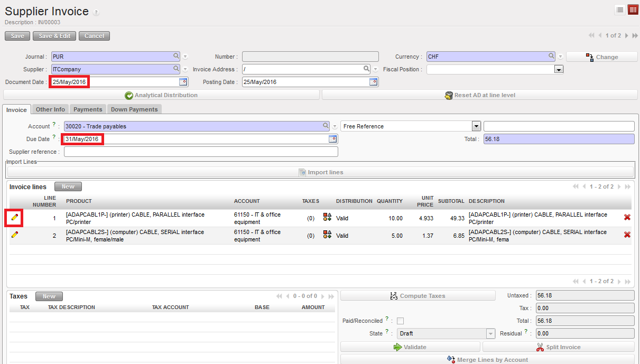
Task: Click distribution icon on line 1
Action: coord(327,218)
